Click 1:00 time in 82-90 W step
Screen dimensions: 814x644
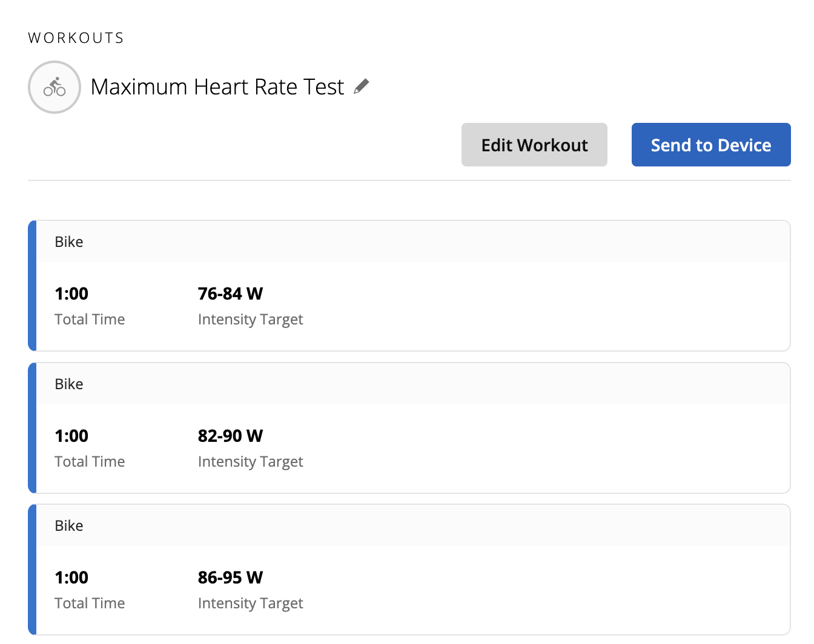coord(71,436)
